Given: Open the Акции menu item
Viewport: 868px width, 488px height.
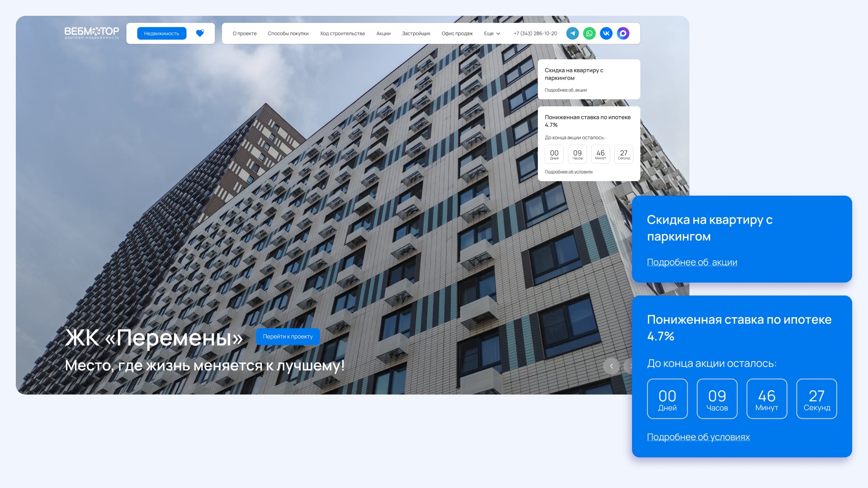Looking at the screenshot, I should [x=383, y=33].
